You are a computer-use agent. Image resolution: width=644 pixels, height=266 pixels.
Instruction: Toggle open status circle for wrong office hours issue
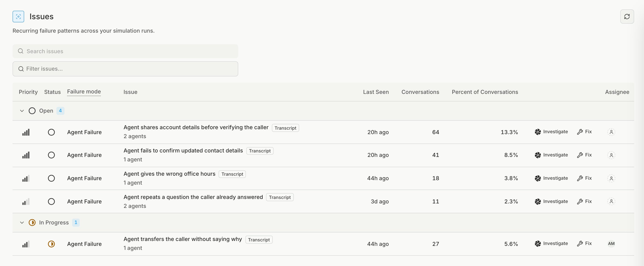click(x=51, y=178)
